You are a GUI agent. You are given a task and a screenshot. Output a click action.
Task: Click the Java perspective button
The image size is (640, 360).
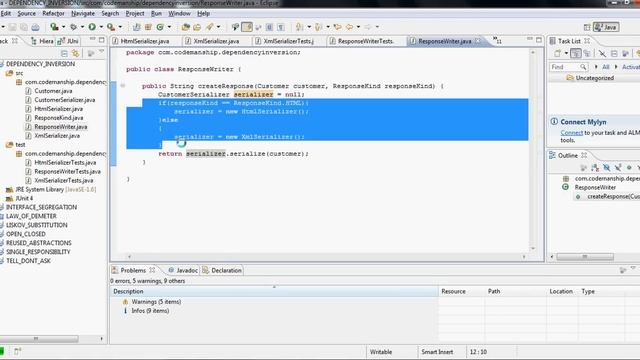click(x=606, y=27)
